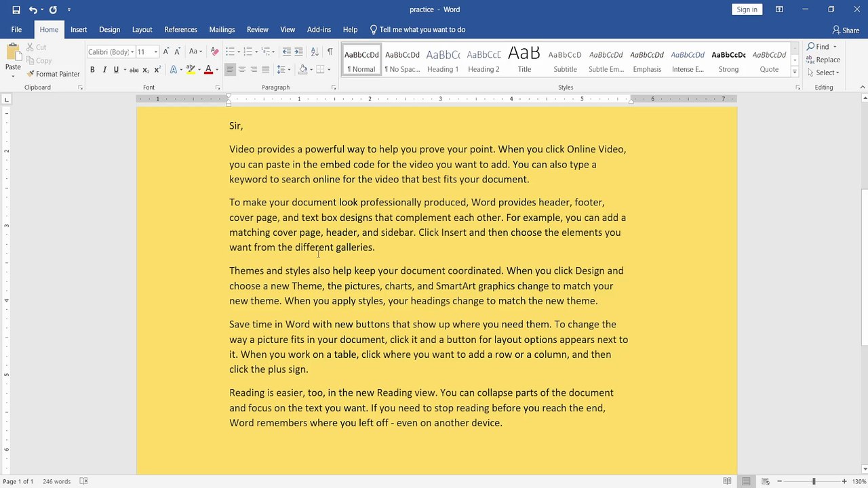Switch to Web Layout view
The width and height of the screenshot is (868, 488).
[765, 481]
